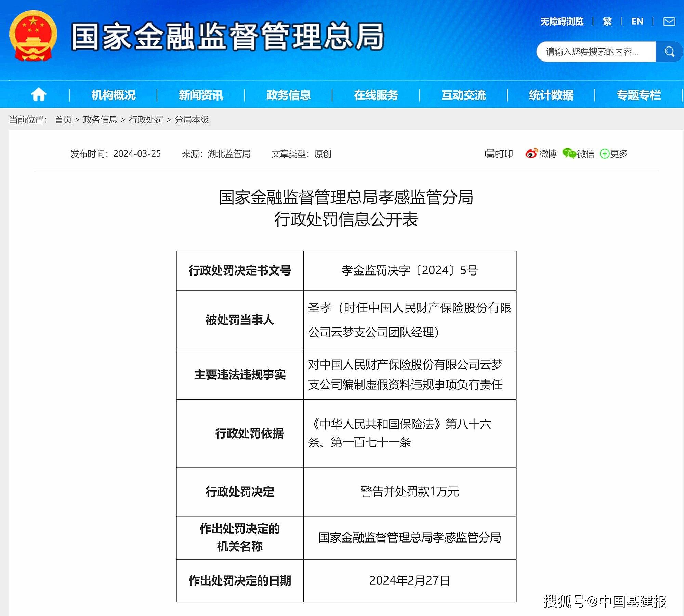Open the 政务信息 navigation menu
This screenshot has width=684, height=616.
(x=289, y=95)
